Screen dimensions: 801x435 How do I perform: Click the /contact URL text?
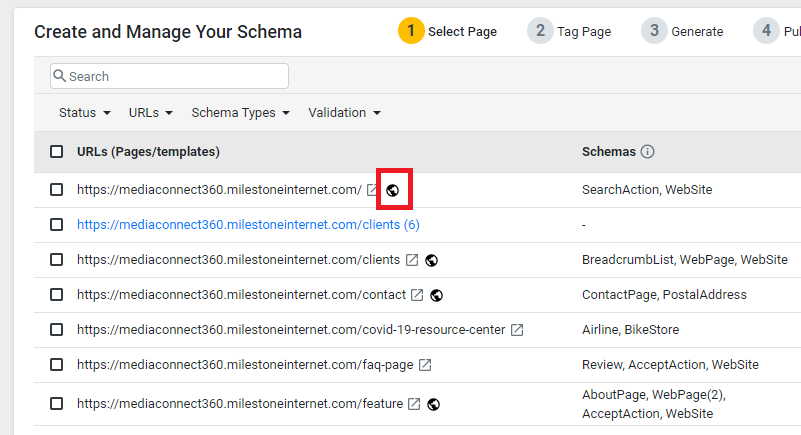(x=241, y=295)
